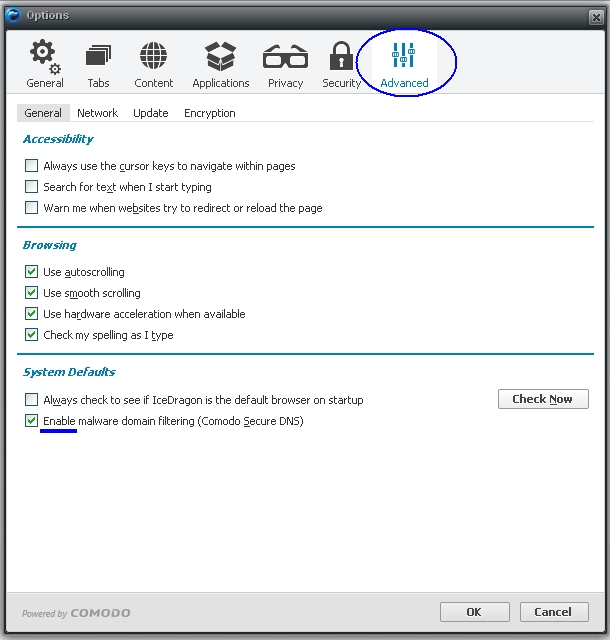610x640 pixels.
Task: Switch to the Update sub-tab
Action: coord(151,113)
